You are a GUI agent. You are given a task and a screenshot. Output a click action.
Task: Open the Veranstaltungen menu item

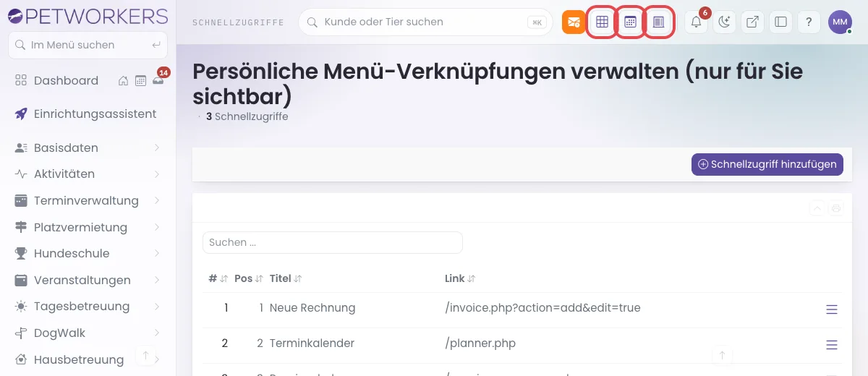[x=87, y=280]
